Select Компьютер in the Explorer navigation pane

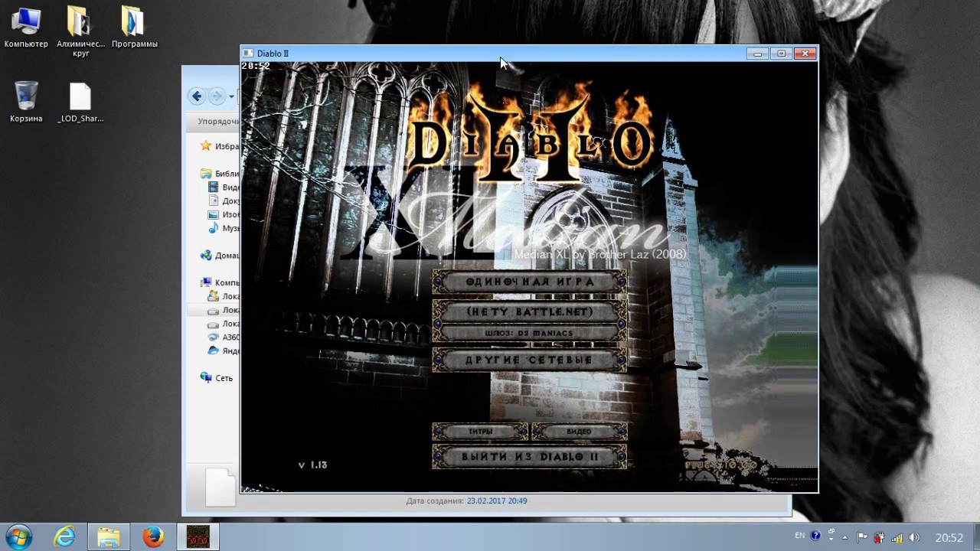(220, 282)
